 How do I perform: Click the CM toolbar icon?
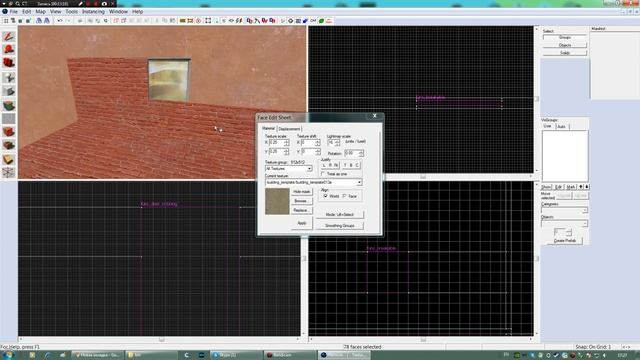point(313,20)
